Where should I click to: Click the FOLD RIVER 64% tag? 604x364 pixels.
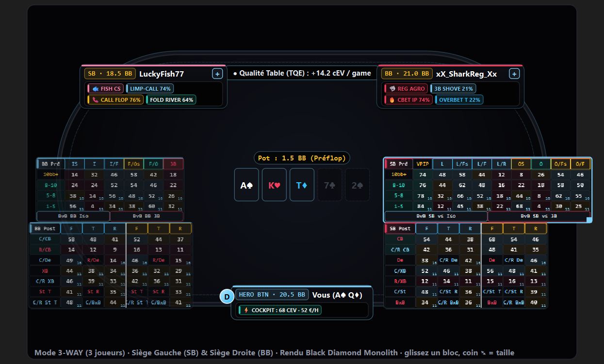click(x=171, y=100)
